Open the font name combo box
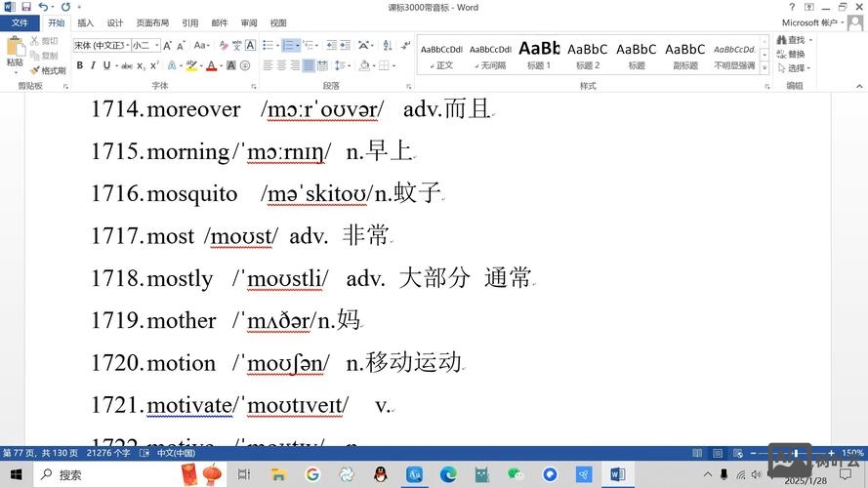868x488 pixels. 102,45
